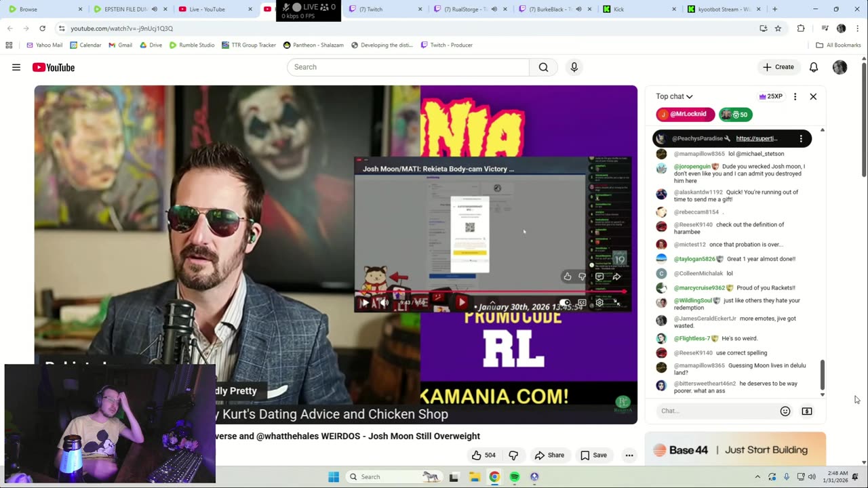
Task: Go to YouTube home via logo
Action: coord(54,67)
